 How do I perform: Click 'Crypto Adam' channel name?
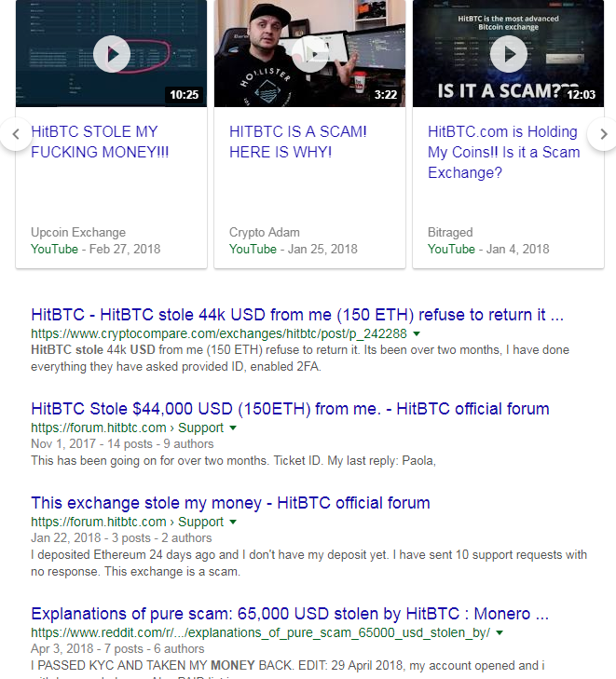pos(265,233)
